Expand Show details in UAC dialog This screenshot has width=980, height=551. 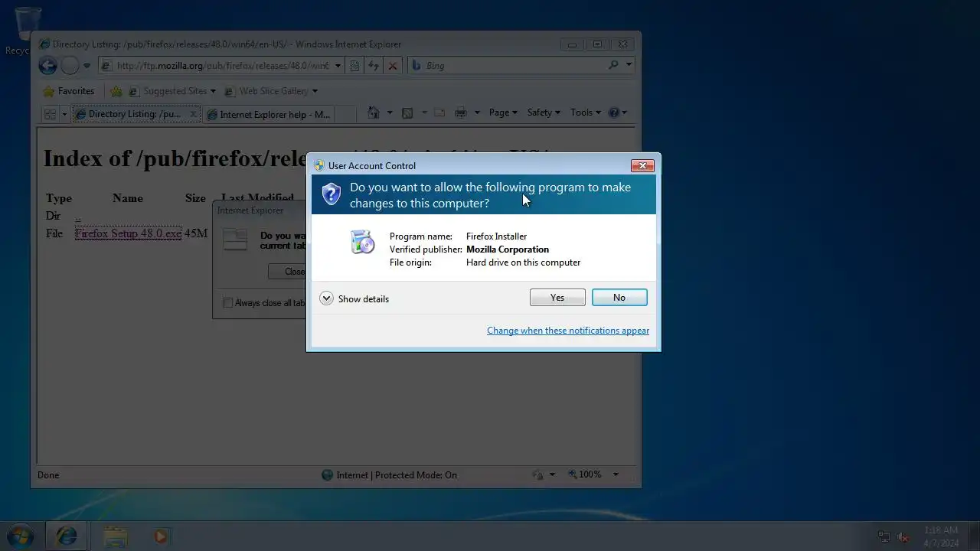tap(354, 298)
